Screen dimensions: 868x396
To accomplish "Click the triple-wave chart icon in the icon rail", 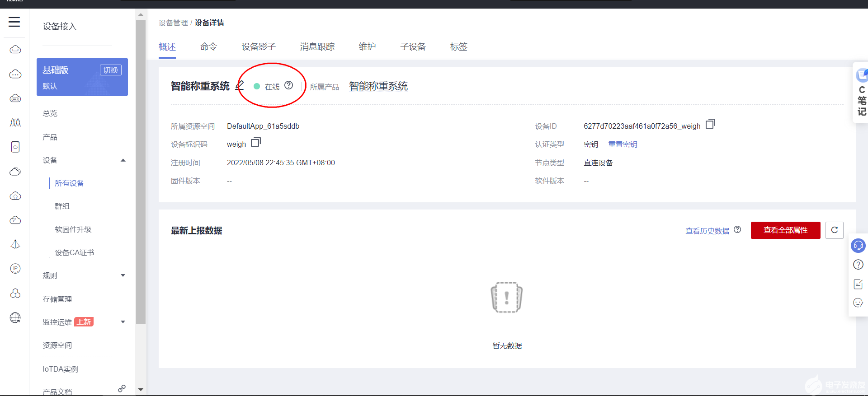I will click(x=15, y=122).
